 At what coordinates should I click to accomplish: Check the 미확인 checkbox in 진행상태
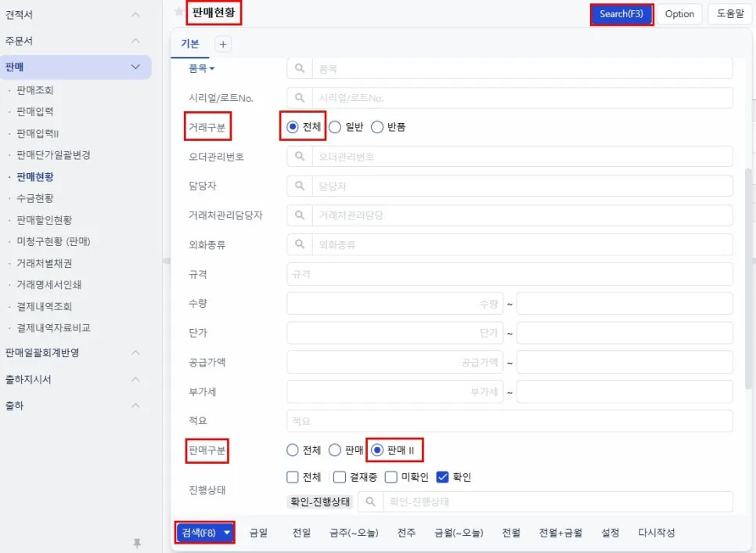coord(391,477)
